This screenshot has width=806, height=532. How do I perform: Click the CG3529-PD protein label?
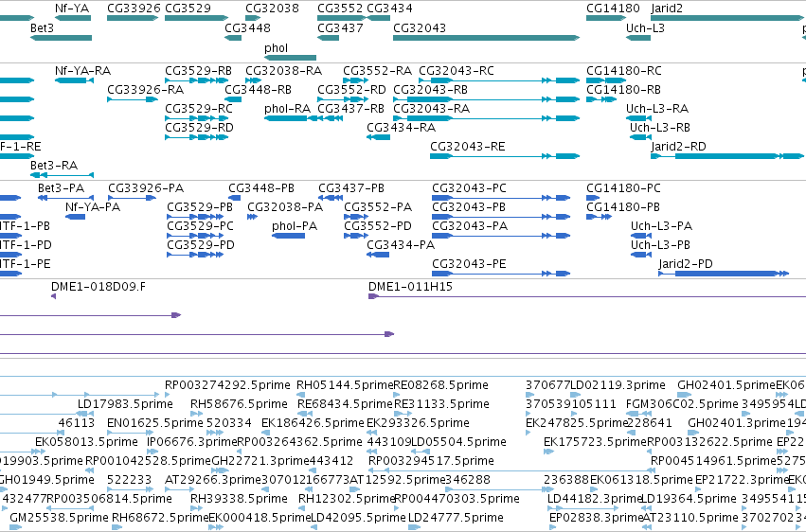[201, 245]
